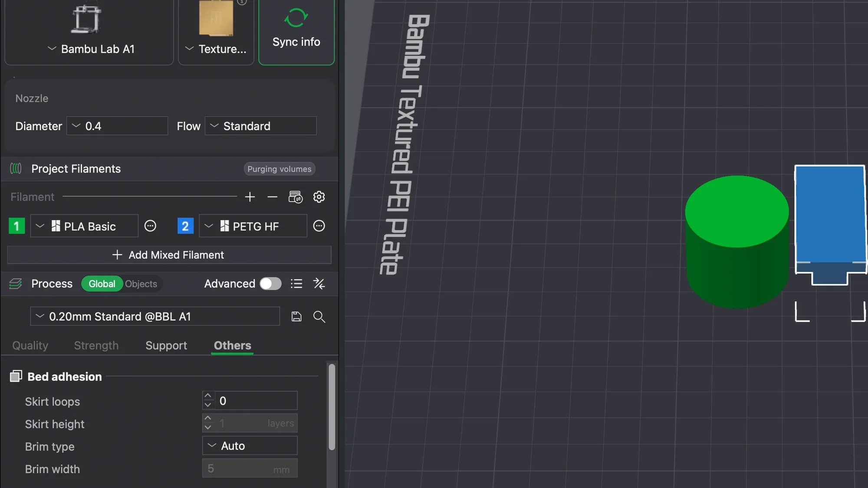The height and width of the screenshot is (488, 868).
Task: Add a filament with plus icon
Action: click(250, 197)
